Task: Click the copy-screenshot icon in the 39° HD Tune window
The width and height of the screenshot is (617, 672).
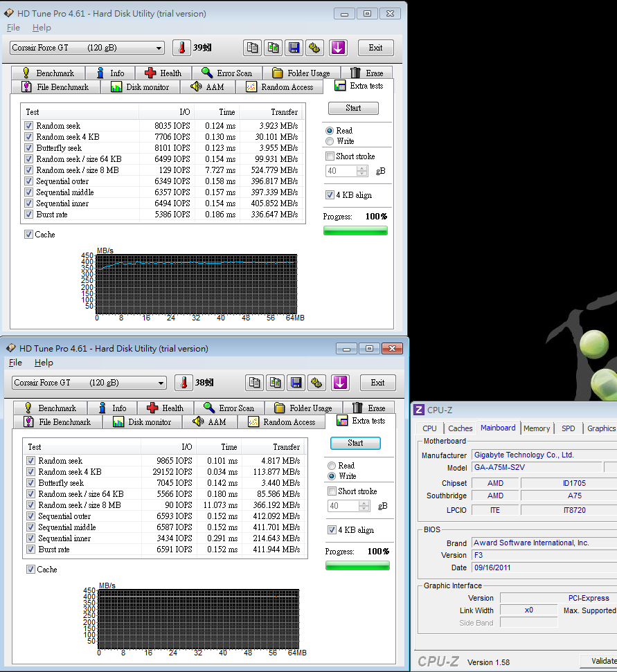Action: [273, 48]
